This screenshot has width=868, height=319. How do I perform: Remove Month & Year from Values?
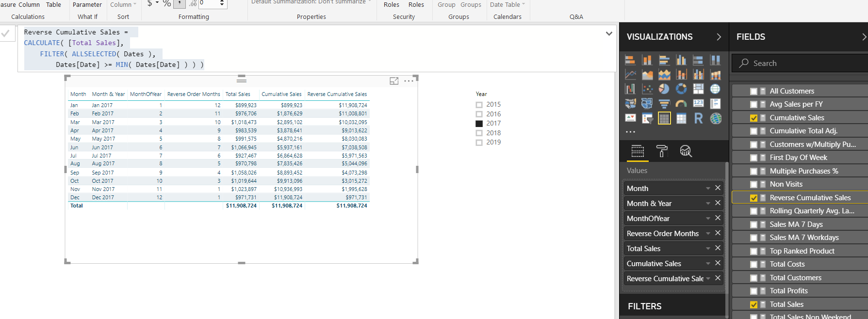click(x=718, y=203)
